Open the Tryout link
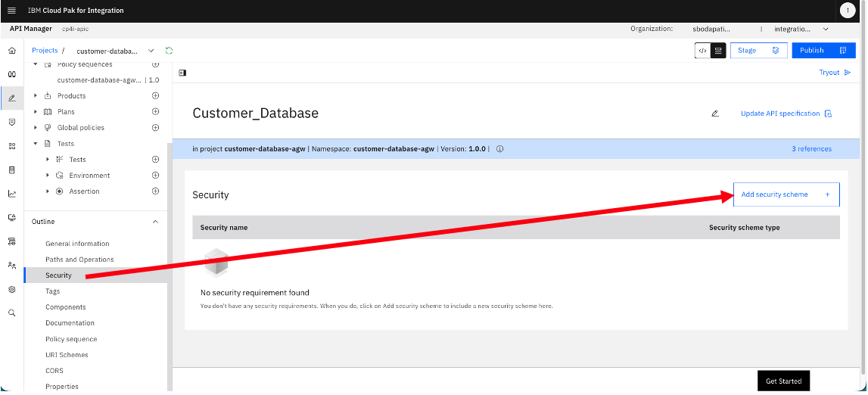This screenshot has height=395, width=868. (835, 73)
